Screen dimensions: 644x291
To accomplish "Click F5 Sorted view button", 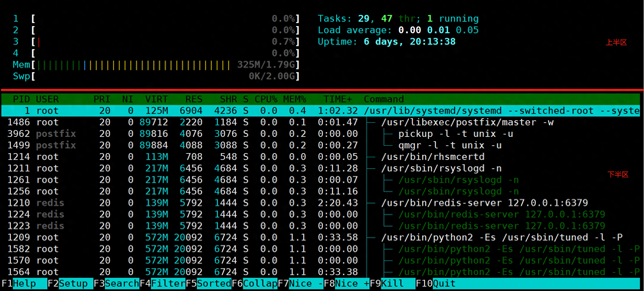I will pyautogui.click(x=208, y=284).
